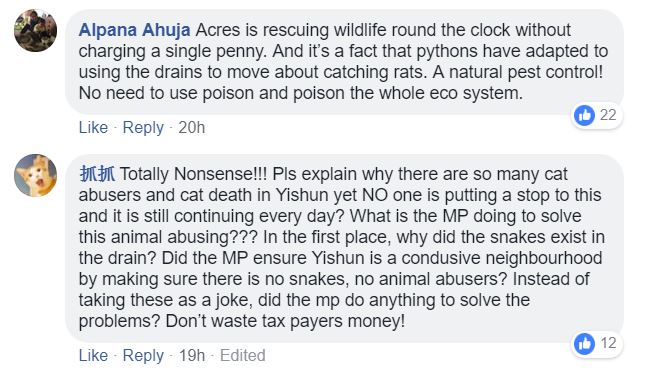
Task: Open reaction pill on first comment
Action: click(x=597, y=115)
